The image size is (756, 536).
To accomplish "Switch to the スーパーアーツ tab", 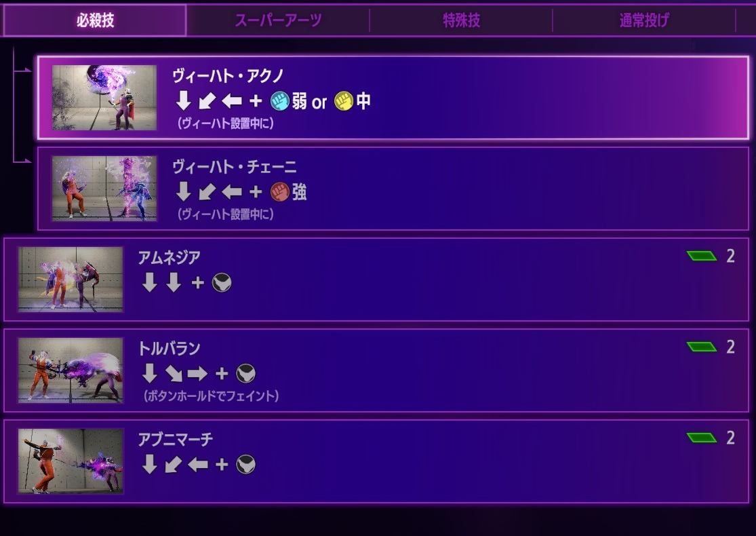I will point(278,20).
